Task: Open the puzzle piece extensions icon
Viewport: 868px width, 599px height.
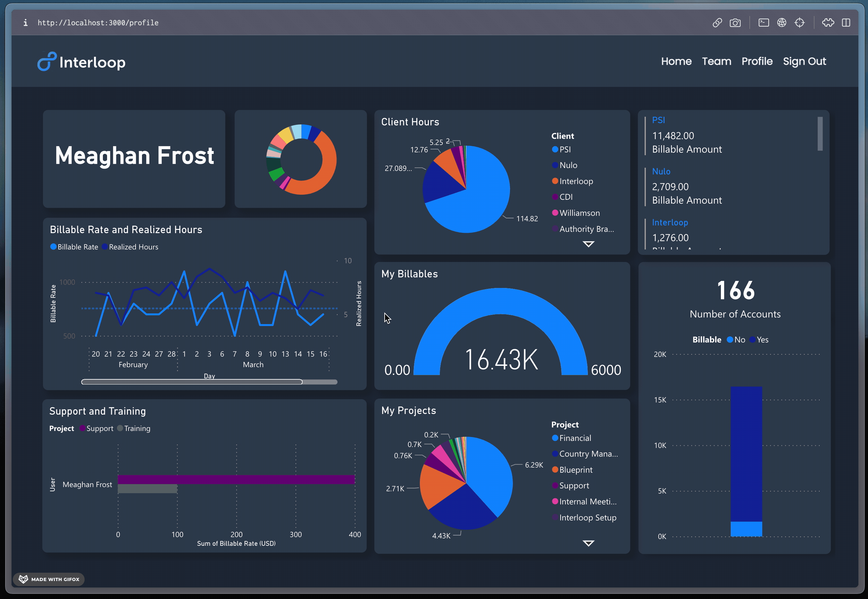Action: coord(828,23)
